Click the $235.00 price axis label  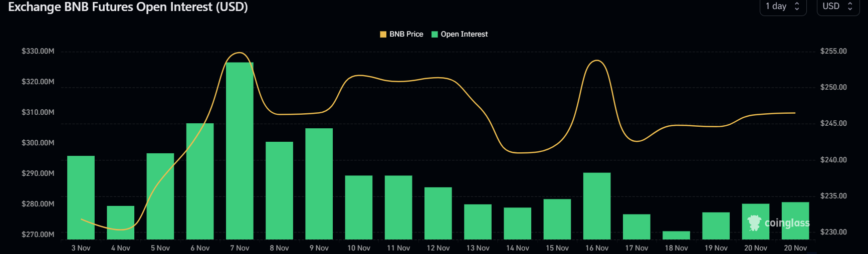coord(833,196)
